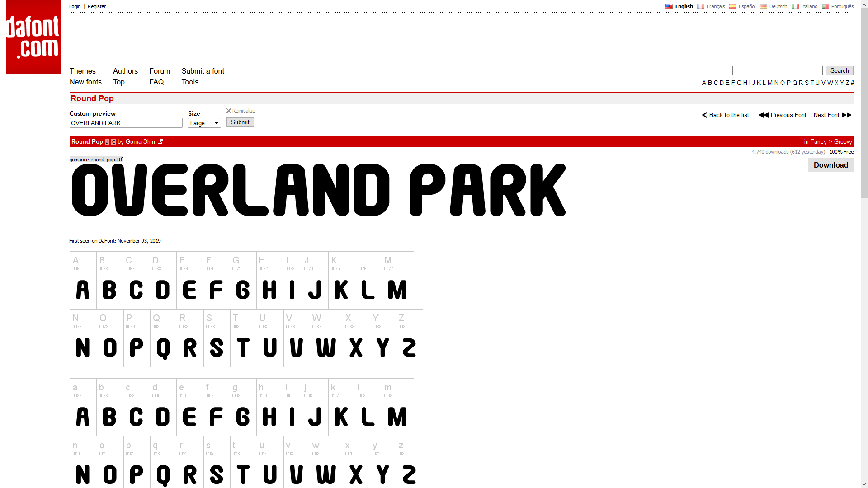Click the X icon beside Reinitialize
The width and height of the screenshot is (868, 488).
(229, 111)
